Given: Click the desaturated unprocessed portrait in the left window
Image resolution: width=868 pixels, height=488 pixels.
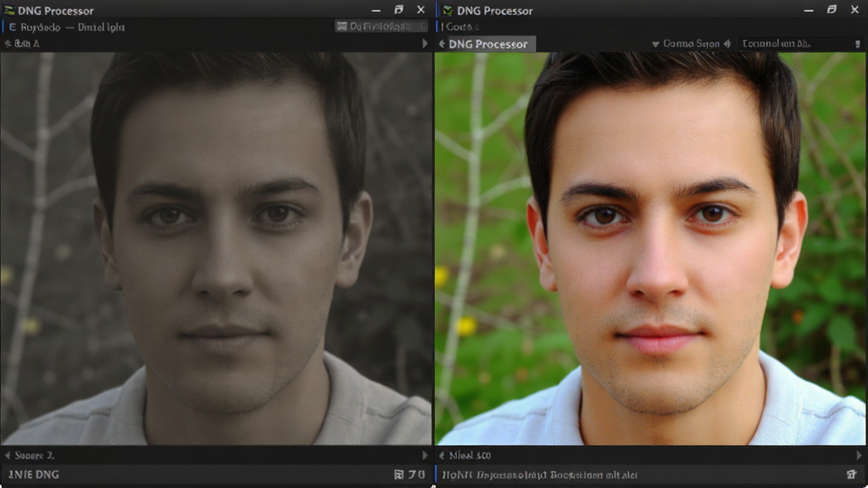Looking at the screenshot, I should [x=216, y=248].
